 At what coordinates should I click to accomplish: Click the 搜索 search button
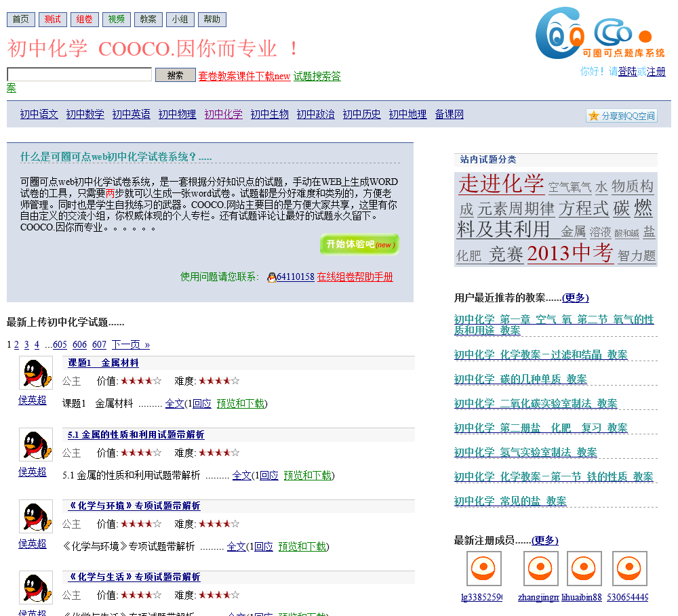click(175, 75)
